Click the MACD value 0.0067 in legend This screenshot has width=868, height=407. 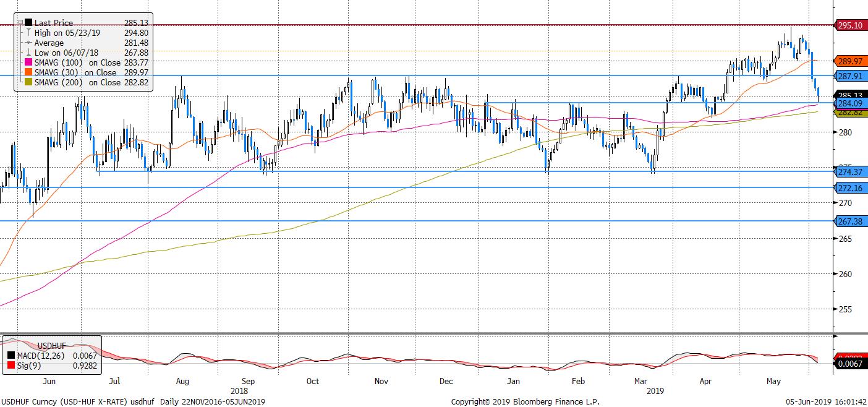pyautogui.click(x=85, y=356)
